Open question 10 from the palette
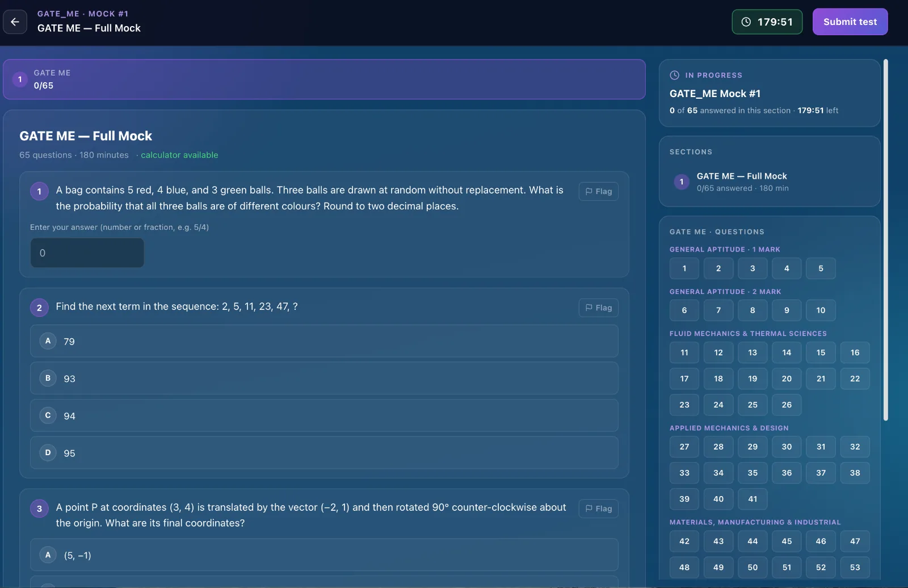Image resolution: width=908 pixels, height=588 pixels. coord(821,310)
